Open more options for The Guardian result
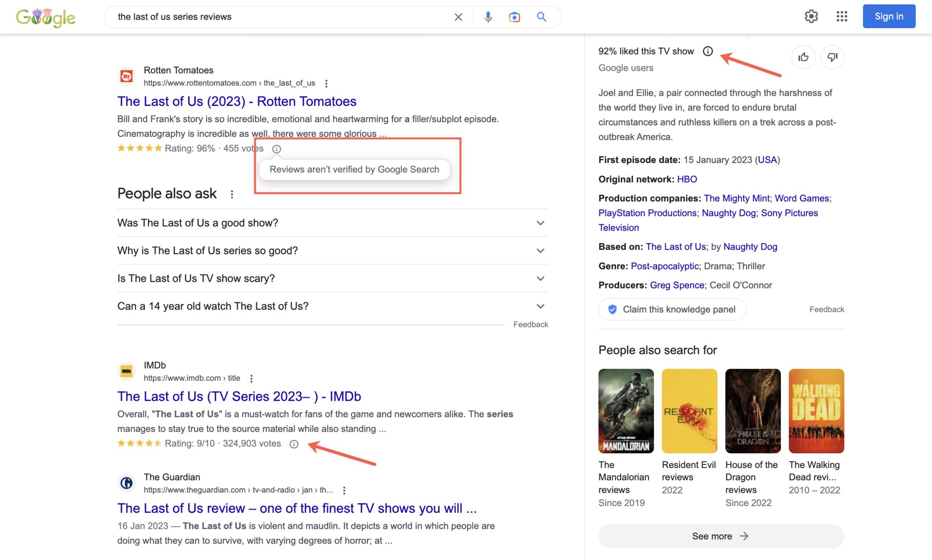This screenshot has height=560, width=932. point(344,490)
